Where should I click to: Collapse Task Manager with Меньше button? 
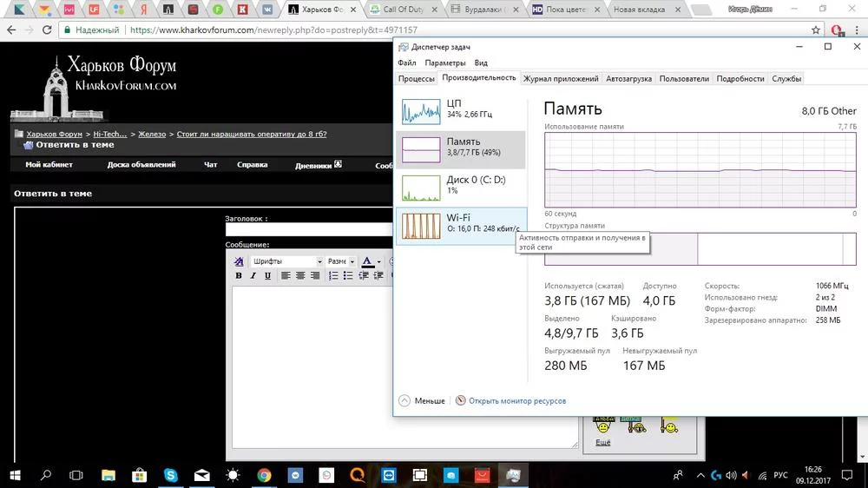[x=422, y=401]
